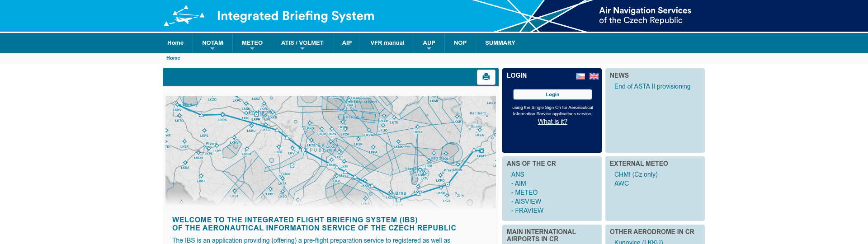Open the AIP menu item

click(x=347, y=43)
